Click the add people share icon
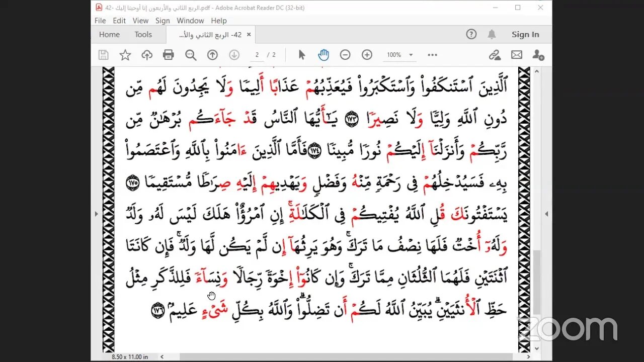 pos(538,55)
